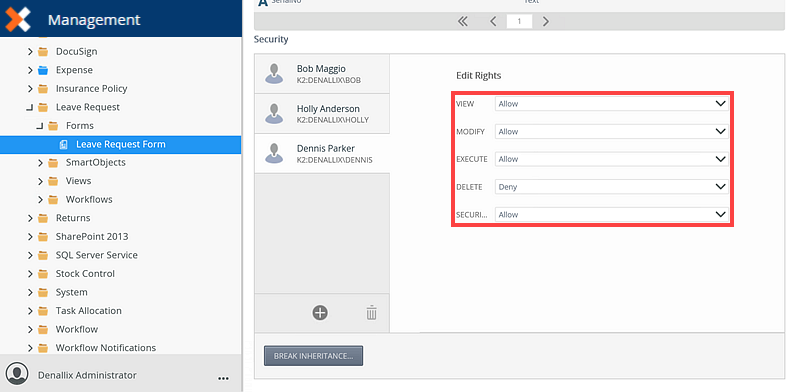Viewport: 798px width, 392px height.
Task: Click the Edit Rights heading
Action: pos(478,76)
